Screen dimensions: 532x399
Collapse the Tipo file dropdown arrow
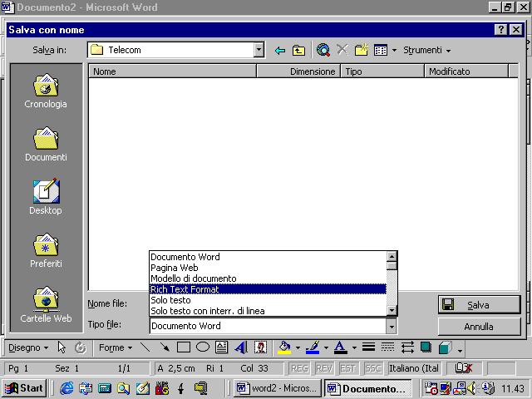(392, 327)
